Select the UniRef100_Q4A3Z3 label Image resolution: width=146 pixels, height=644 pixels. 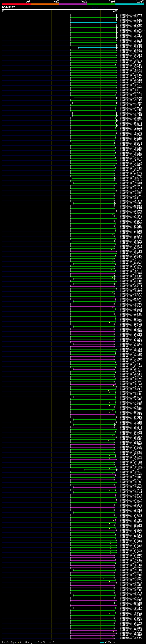tap(131, 540)
